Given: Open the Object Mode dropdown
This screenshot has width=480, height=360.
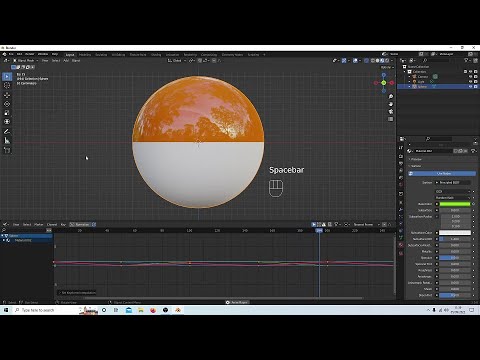Looking at the screenshot, I should [x=25, y=60].
